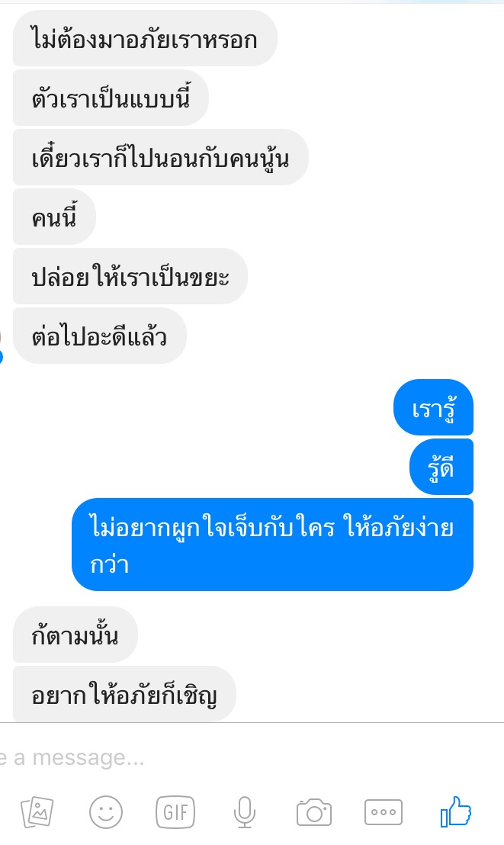Select the message "ไม่ต้องมาอภัยเราหรอก"
504x845 pixels.
pyautogui.click(x=145, y=39)
